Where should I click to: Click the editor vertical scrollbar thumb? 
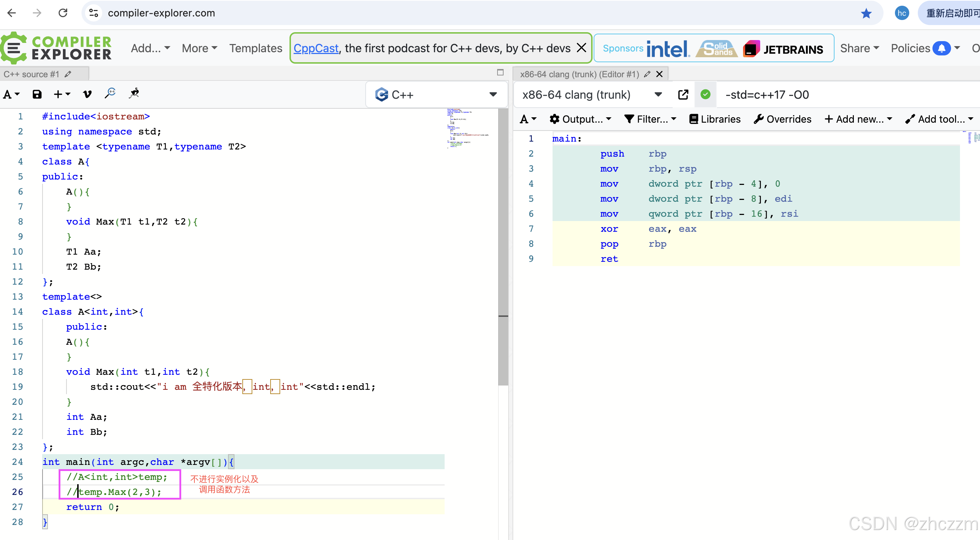(503, 247)
